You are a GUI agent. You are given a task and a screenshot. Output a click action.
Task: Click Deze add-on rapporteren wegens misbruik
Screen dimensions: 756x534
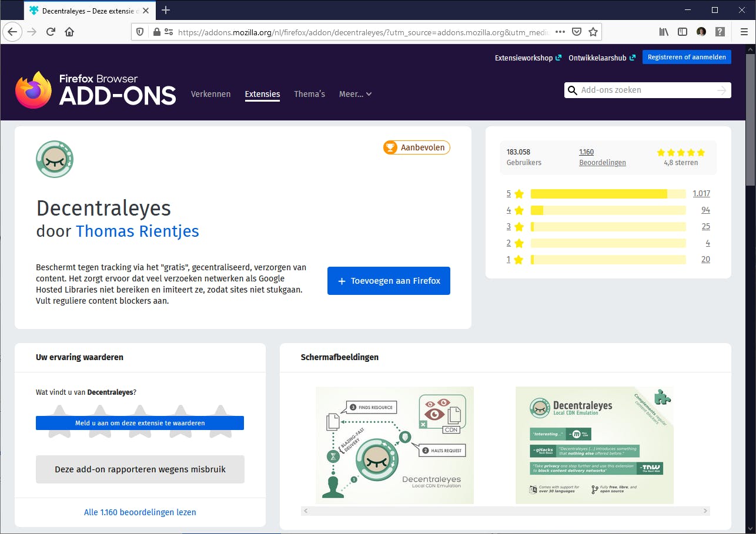point(140,469)
